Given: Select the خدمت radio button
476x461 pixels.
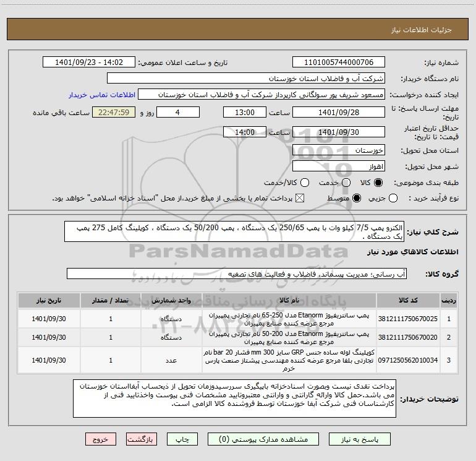Looking at the screenshot, I should pyautogui.click(x=346, y=183).
